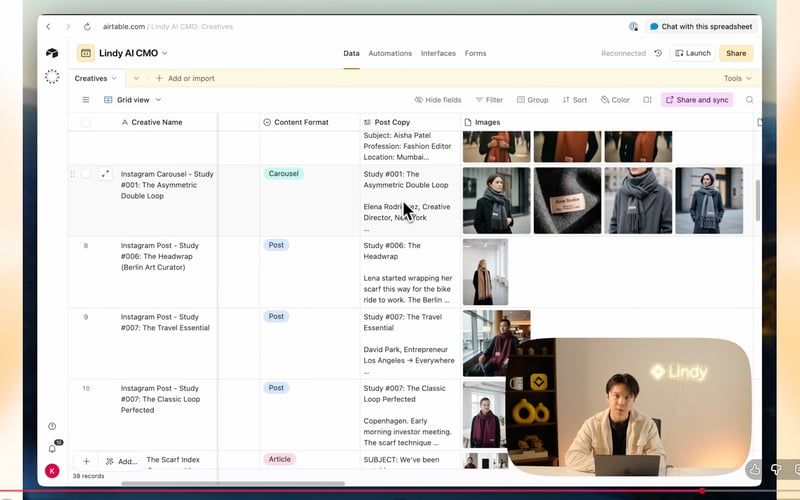Click the Group button
Image resolution: width=800 pixels, height=500 pixels.
(533, 100)
